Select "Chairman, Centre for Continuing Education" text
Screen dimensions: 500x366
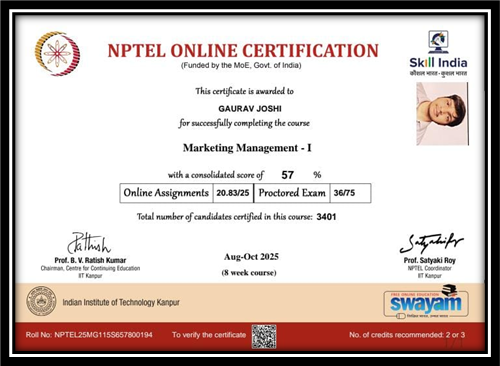coord(90,268)
